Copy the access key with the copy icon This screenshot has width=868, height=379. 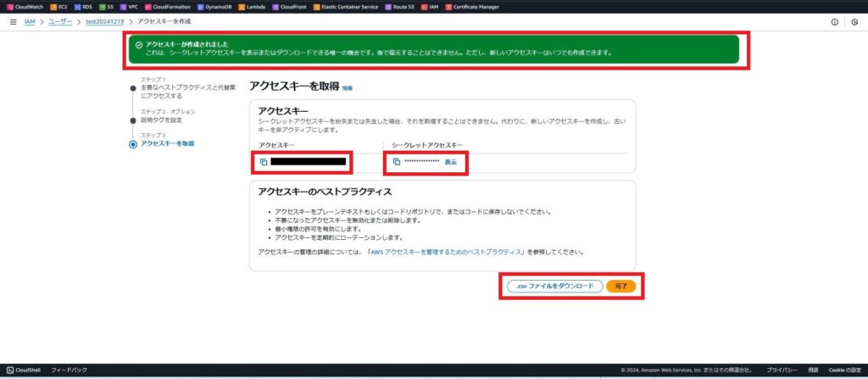point(264,161)
